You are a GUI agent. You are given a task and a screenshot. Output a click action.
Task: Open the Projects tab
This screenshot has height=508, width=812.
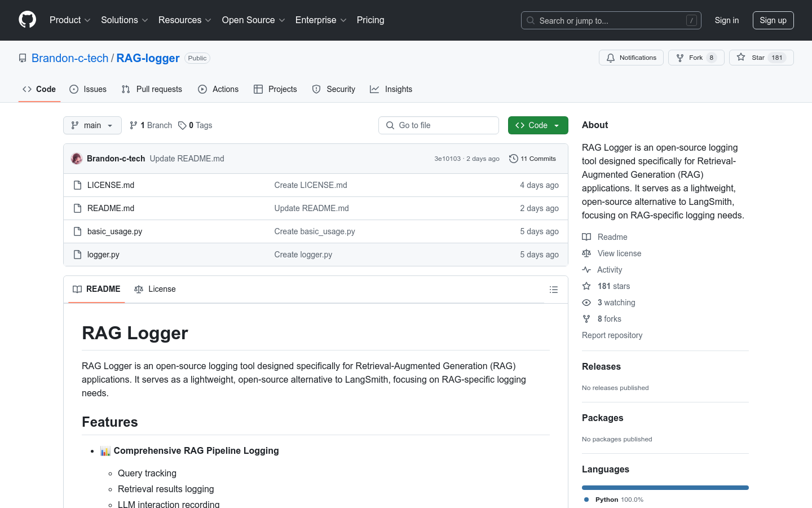coord(275,89)
